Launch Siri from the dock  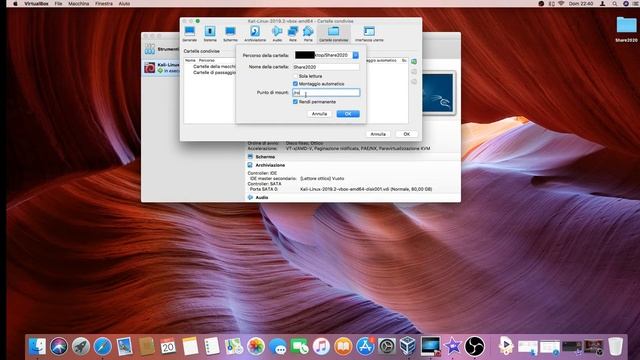(59, 346)
